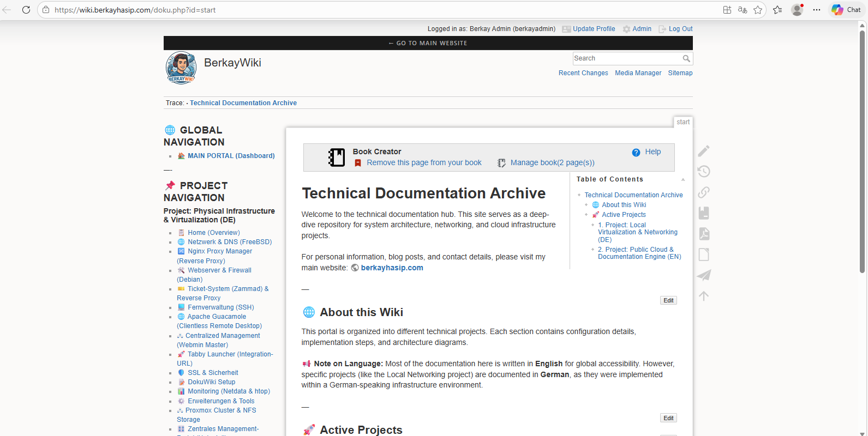Click inside the wiki Search field
This screenshot has height=436, width=868.
[626, 58]
